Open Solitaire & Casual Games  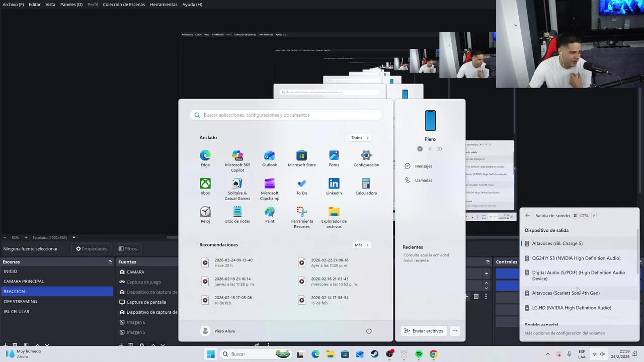237,189
